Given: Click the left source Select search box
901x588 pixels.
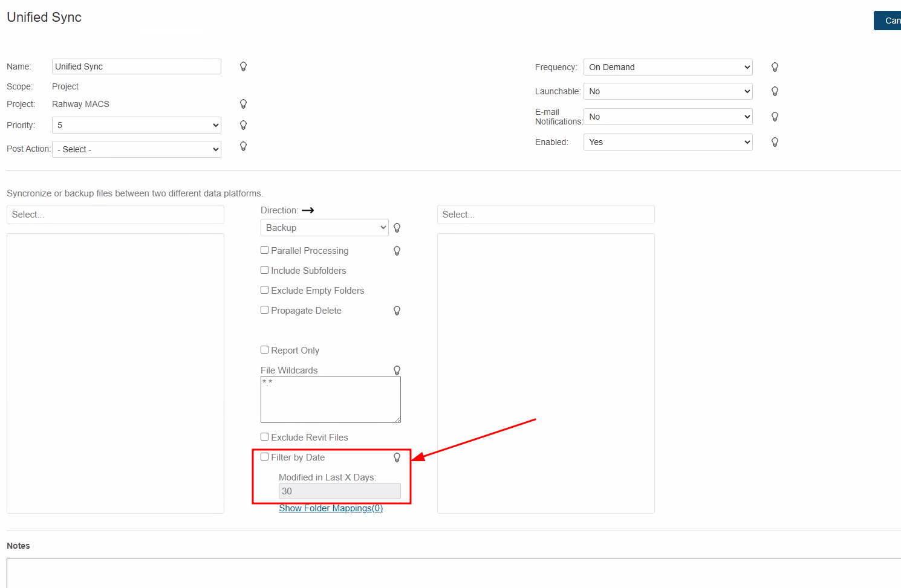Looking at the screenshot, I should click(115, 215).
